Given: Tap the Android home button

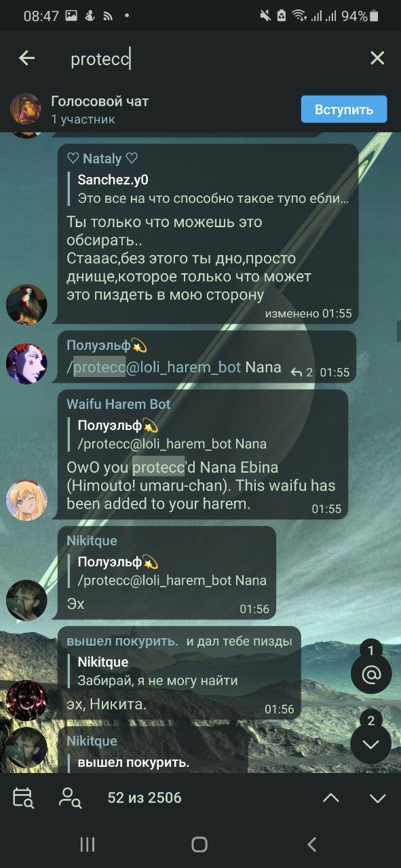Looking at the screenshot, I should point(199,844).
